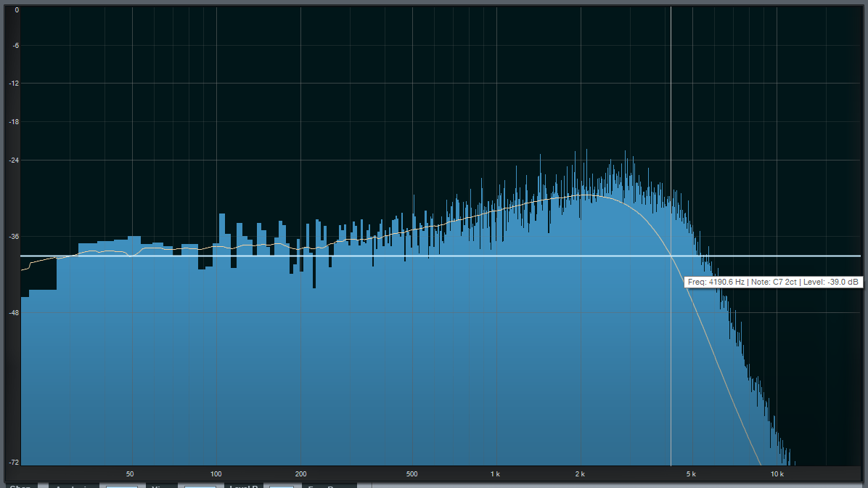Click the -12 dB level axis label
This screenshot has width=868, height=488.
(15, 83)
